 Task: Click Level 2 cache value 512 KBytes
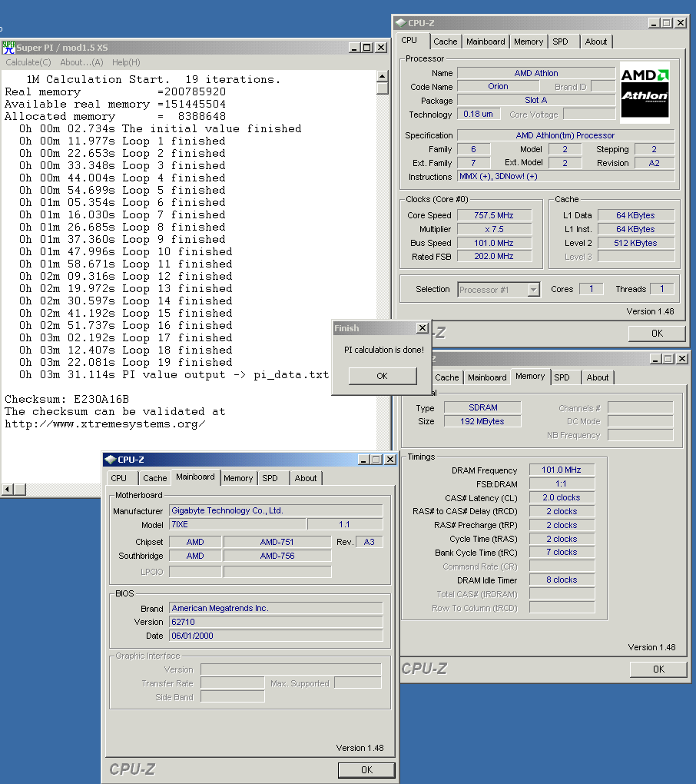[x=635, y=243]
